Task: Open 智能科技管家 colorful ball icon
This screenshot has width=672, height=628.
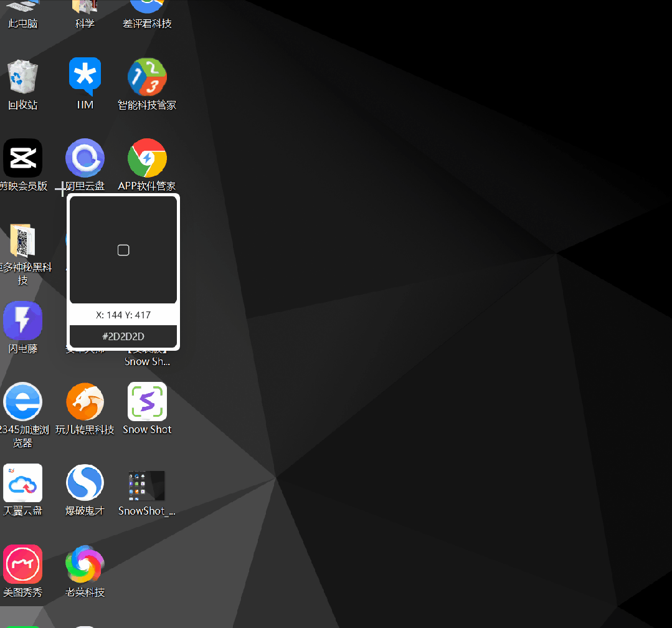Action: coord(147,77)
